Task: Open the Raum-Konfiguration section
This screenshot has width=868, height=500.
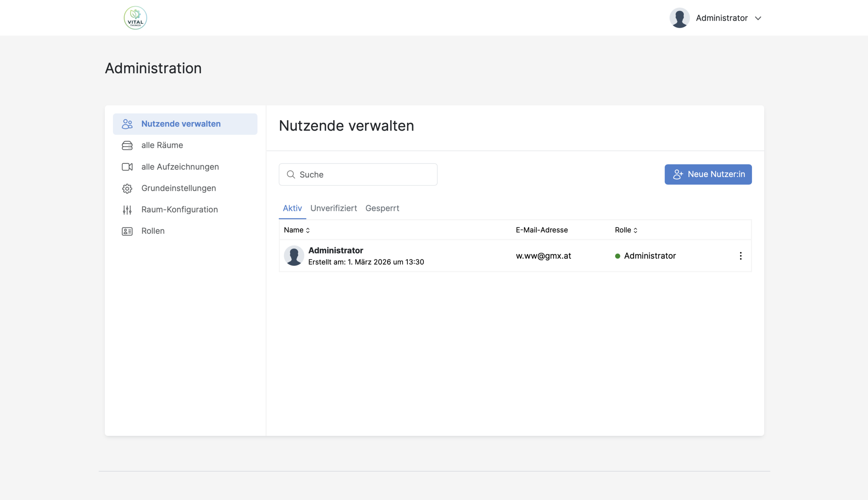Action: 179,209
